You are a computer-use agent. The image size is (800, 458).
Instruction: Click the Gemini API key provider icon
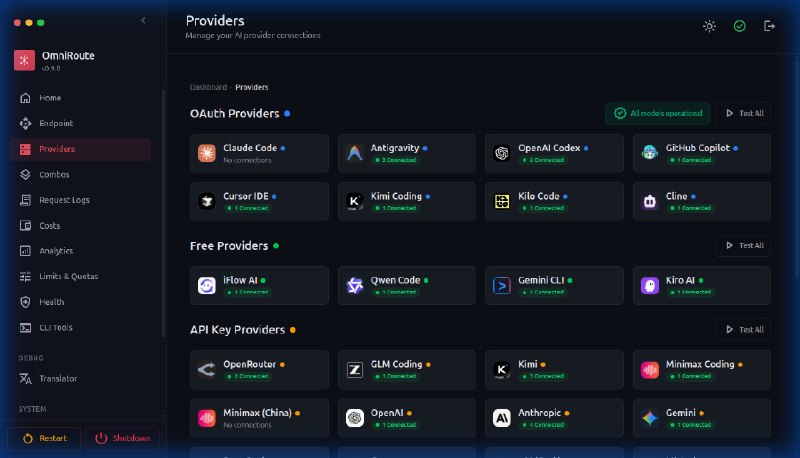(649, 418)
